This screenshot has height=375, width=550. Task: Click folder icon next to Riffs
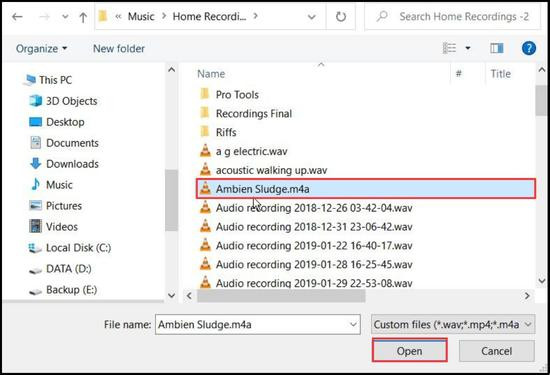point(204,132)
